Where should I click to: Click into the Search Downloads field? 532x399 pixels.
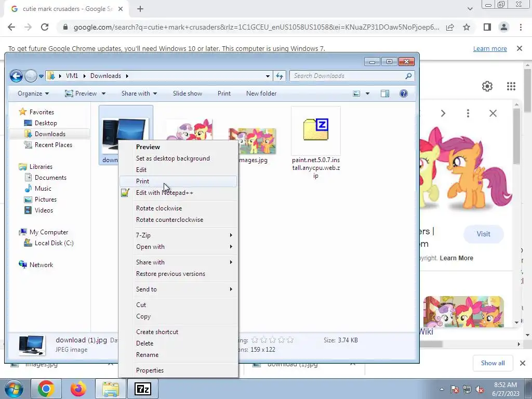click(x=352, y=76)
